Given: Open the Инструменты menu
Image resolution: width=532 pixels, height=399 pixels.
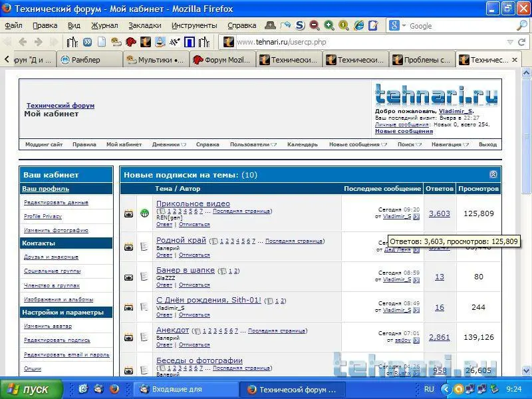Looking at the screenshot, I should coord(194,25).
